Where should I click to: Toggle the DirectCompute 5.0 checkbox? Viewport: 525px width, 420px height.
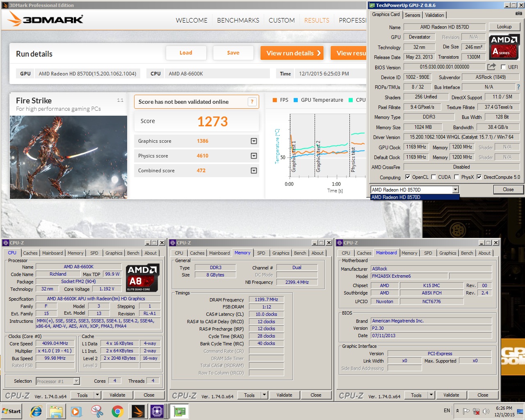point(479,177)
